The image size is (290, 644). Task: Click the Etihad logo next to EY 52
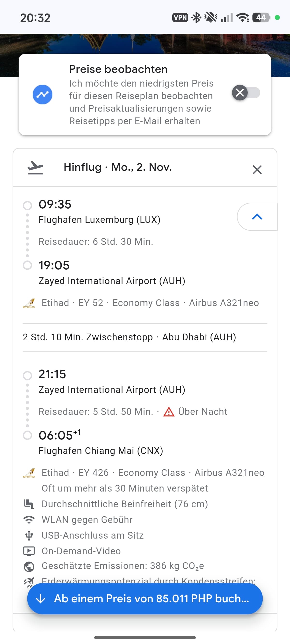29,303
